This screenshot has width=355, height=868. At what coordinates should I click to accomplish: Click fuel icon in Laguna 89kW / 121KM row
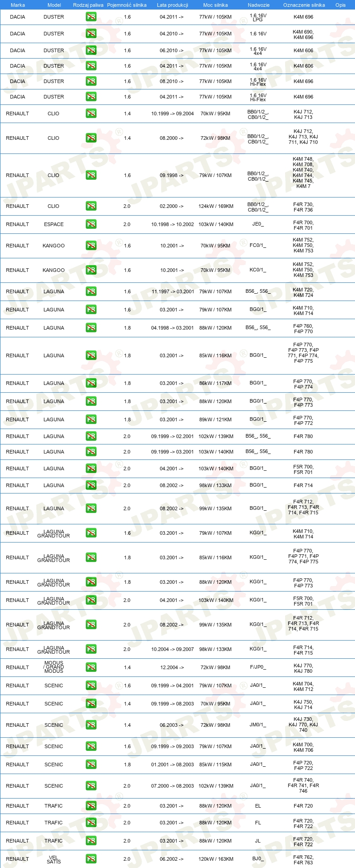pos(91,419)
